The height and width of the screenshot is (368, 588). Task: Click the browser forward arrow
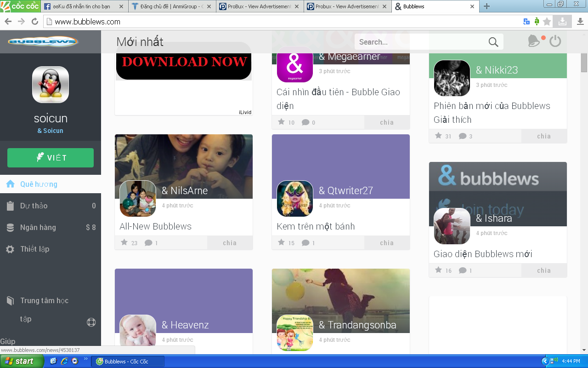pyautogui.click(x=21, y=22)
